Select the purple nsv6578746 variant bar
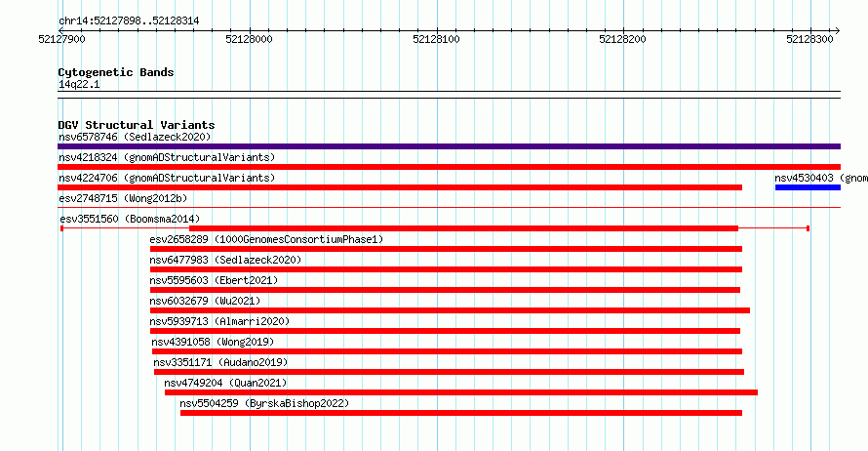Viewport: 868px width, 451px height. 449,146
